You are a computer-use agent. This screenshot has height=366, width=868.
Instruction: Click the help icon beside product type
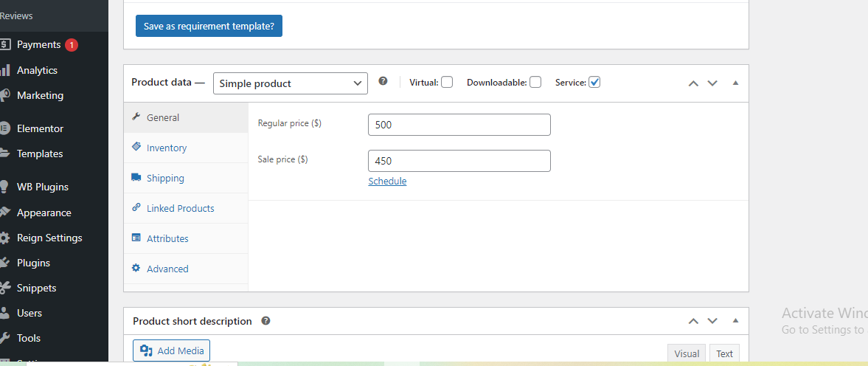pos(383,82)
